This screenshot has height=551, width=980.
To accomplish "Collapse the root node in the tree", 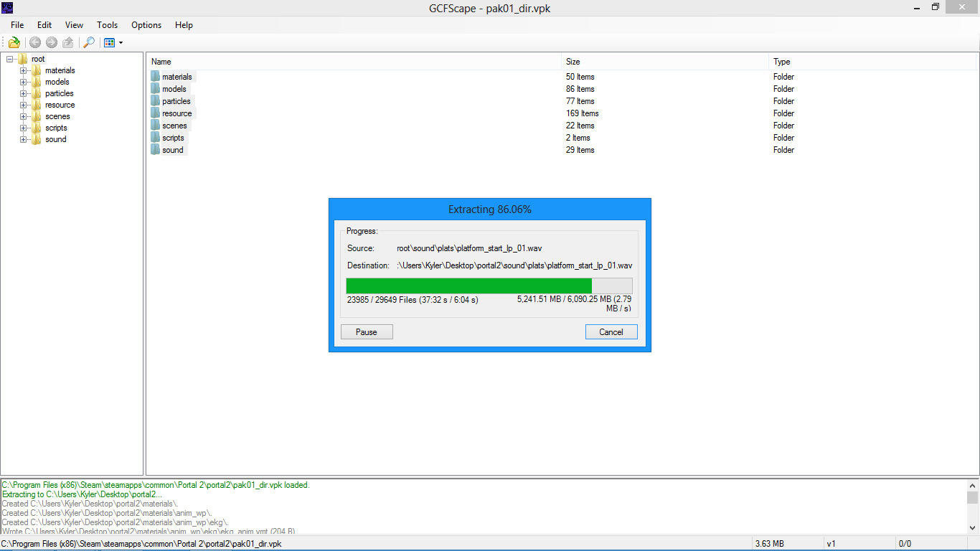I will [9, 59].
